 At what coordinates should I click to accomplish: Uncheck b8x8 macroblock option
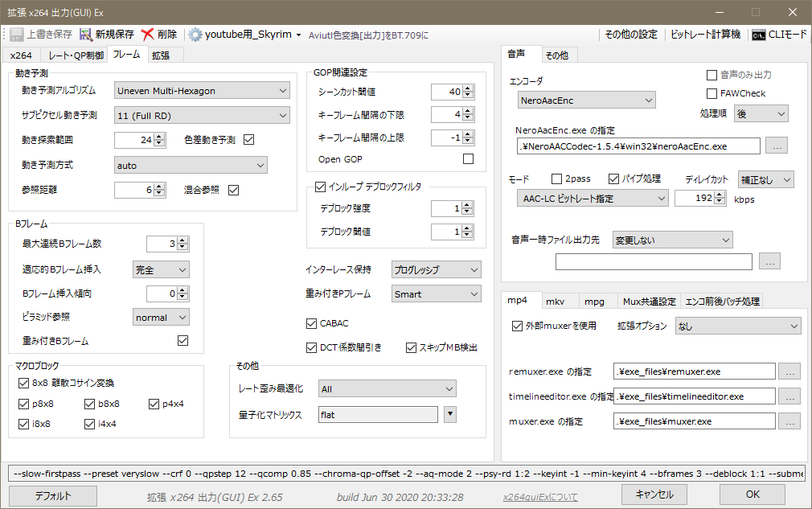[89, 404]
